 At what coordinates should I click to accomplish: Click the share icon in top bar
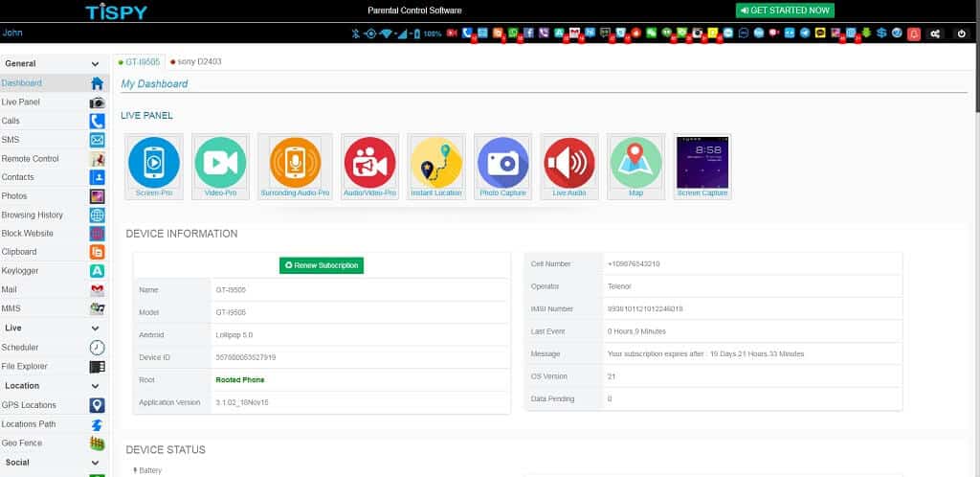pos(935,34)
